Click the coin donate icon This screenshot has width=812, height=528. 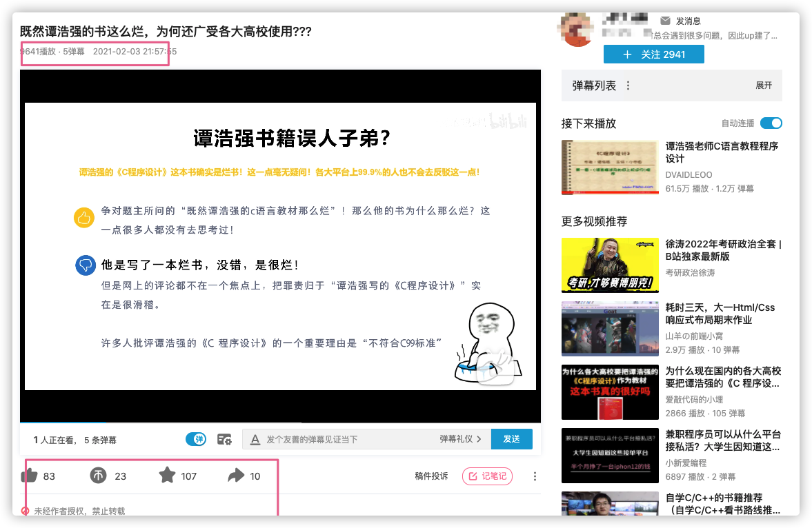[x=99, y=476]
